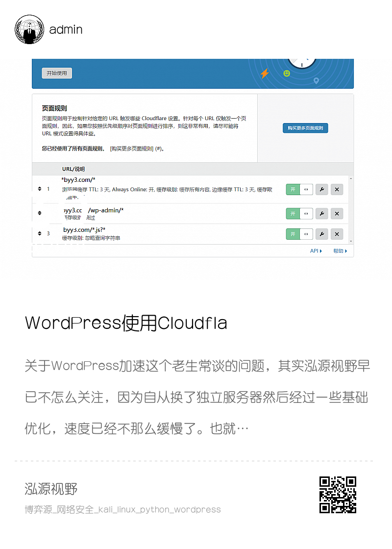Click the site tagline 博弈源_网络安全 text
The width and height of the screenshot is (392, 549).
[x=122, y=509]
